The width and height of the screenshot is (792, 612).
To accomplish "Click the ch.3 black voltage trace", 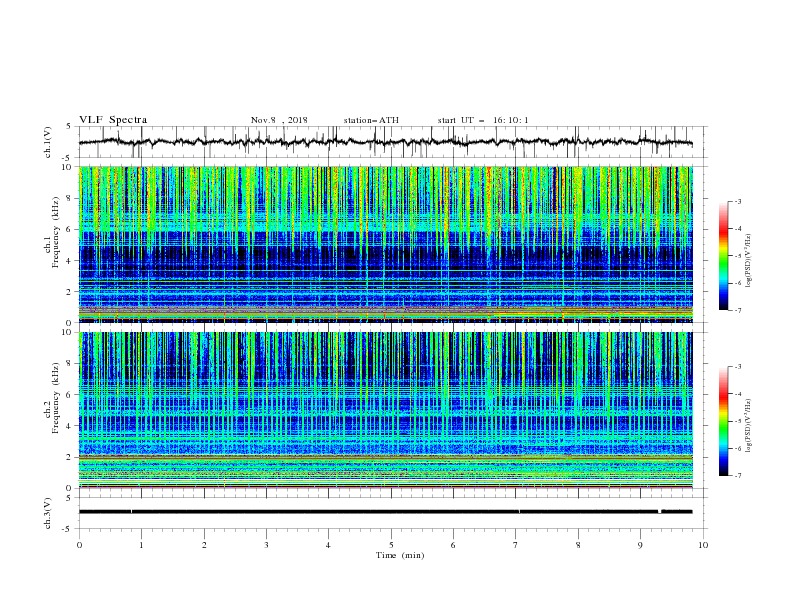I will [x=386, y=512].
